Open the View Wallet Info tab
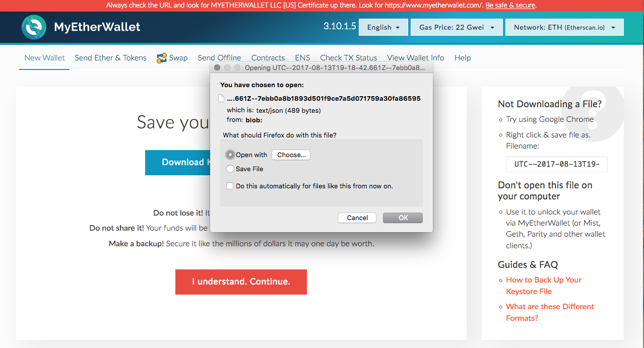Viewport: 644px width, 348px height. click(x=416, y=57)
